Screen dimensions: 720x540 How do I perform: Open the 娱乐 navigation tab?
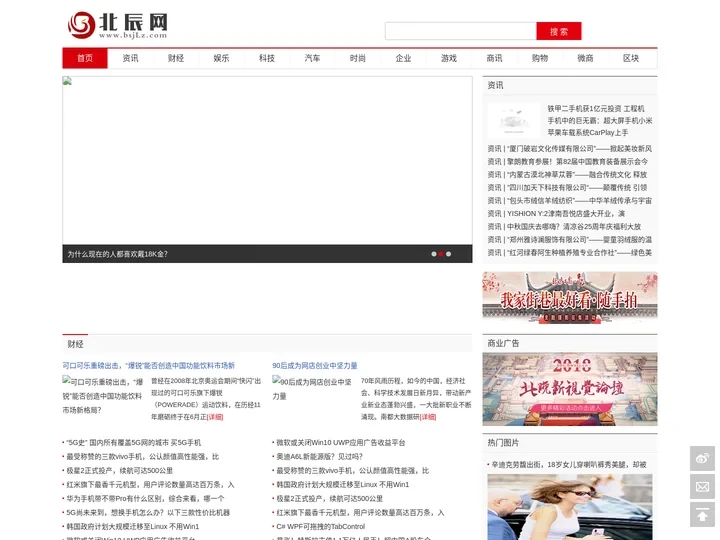(x=221, y=58)
